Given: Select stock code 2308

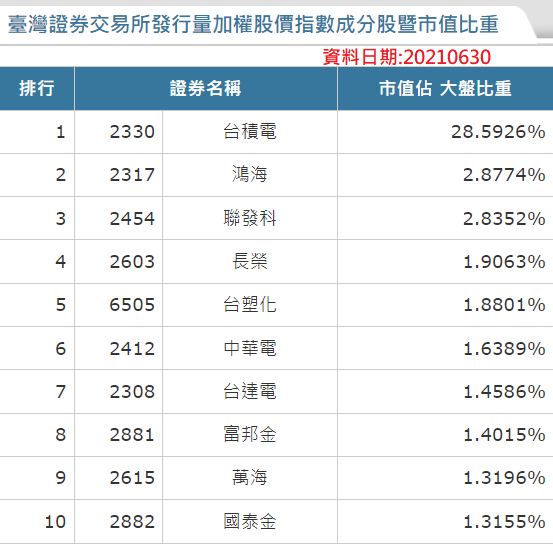Looking at the screenshot, I should pos(132,392).
